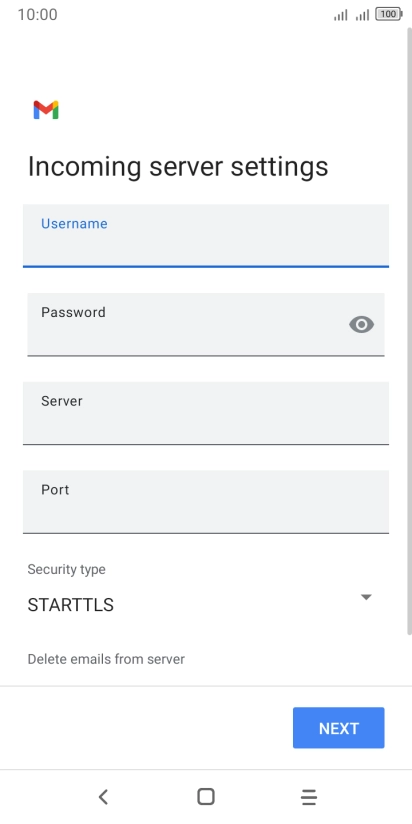The width and height of the screenshot is (412, 824).
Task: Tap the Security type label
Action: click(x=66, y=569)
